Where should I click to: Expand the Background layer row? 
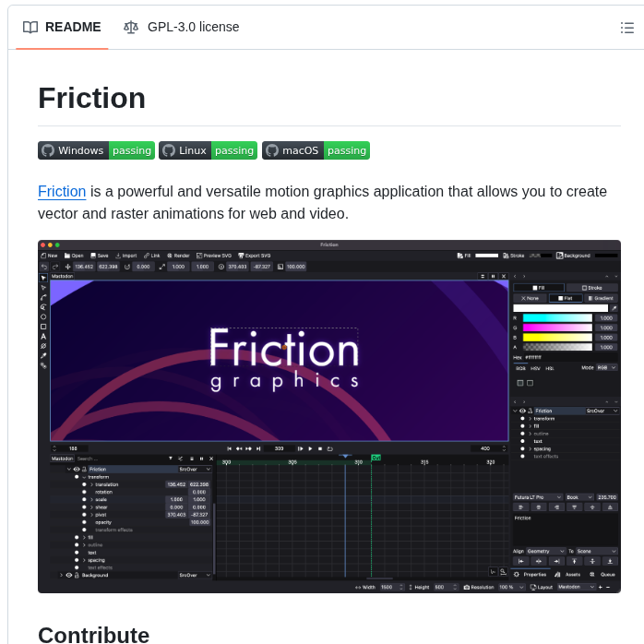(x=61, y=575)
